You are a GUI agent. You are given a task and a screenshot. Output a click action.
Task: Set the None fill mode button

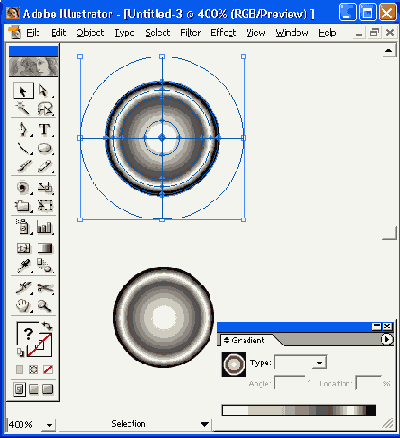48,369
